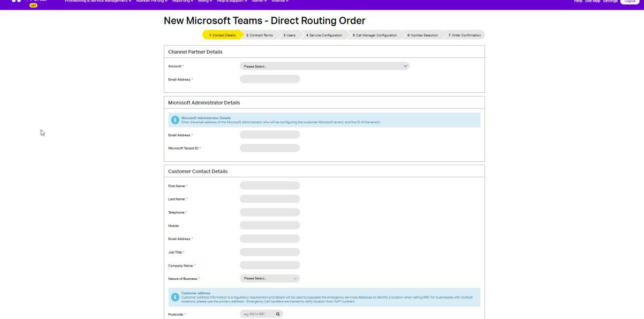644x319 pixels.
Task: Go to step 3 Users
Action: point(289,35)
